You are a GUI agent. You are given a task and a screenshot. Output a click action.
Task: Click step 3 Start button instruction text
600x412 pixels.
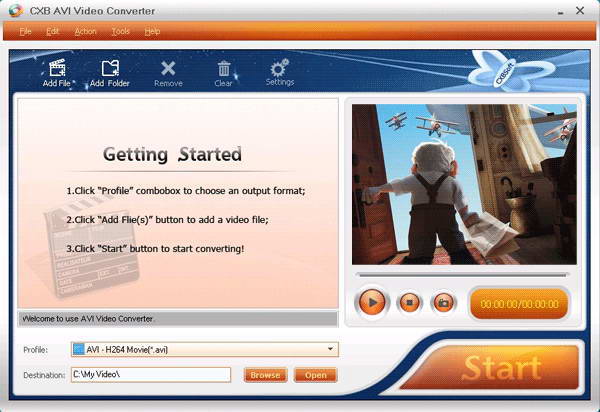(155, 249)
